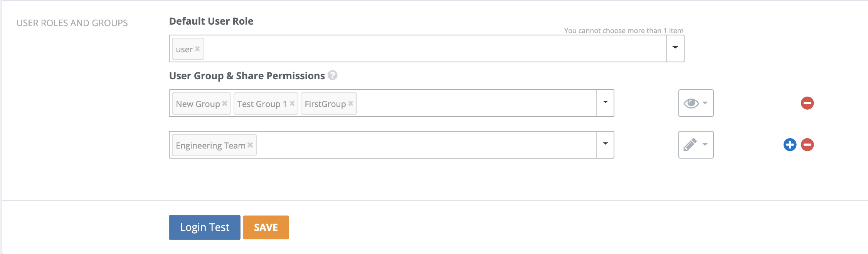Viewport: 868px width, 254px height.
Task: Remove the 'user' role tag
Action: [197, 49]
